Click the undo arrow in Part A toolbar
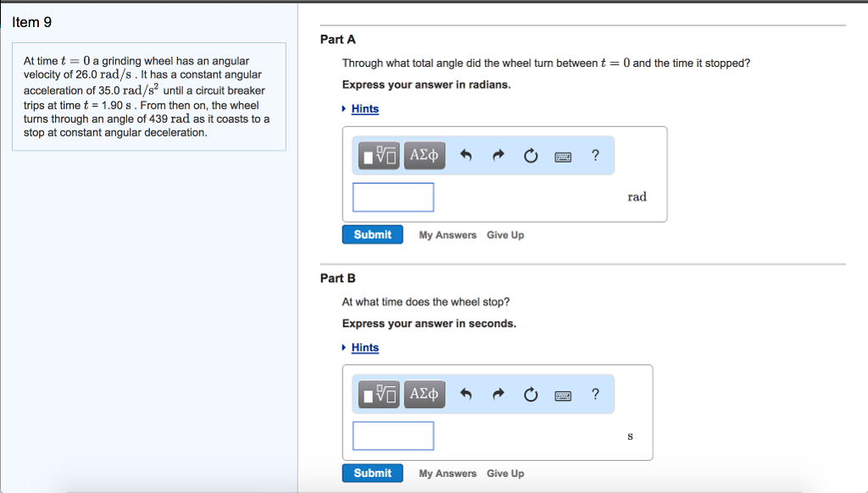The image size is (868, 493). point(465,155)
